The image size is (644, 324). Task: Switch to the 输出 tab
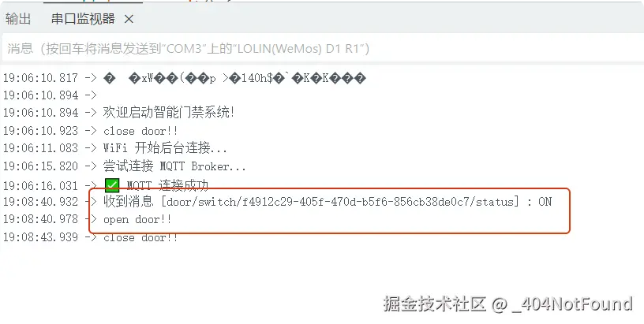18,18
